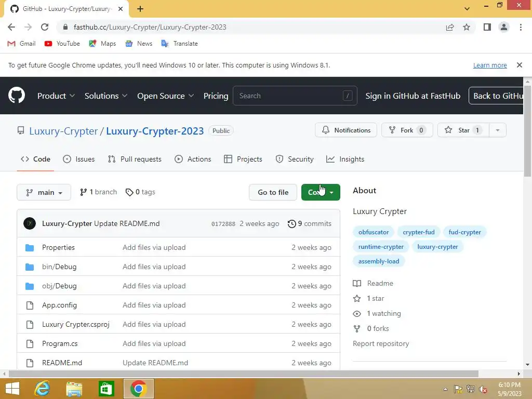Click the horizontal scrollbar at bottom
The height and width of the screenshot is (399, 532).
tap(243, 374)
